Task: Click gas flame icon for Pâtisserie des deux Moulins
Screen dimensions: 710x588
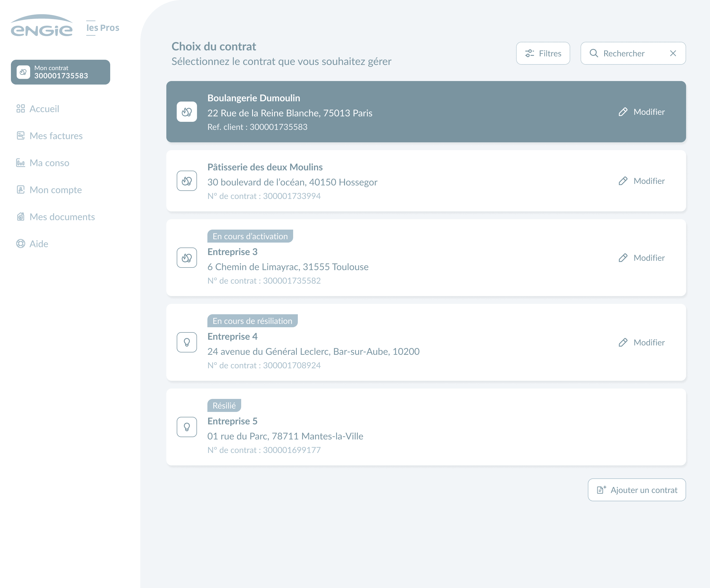Action: (x=187, y=181)
